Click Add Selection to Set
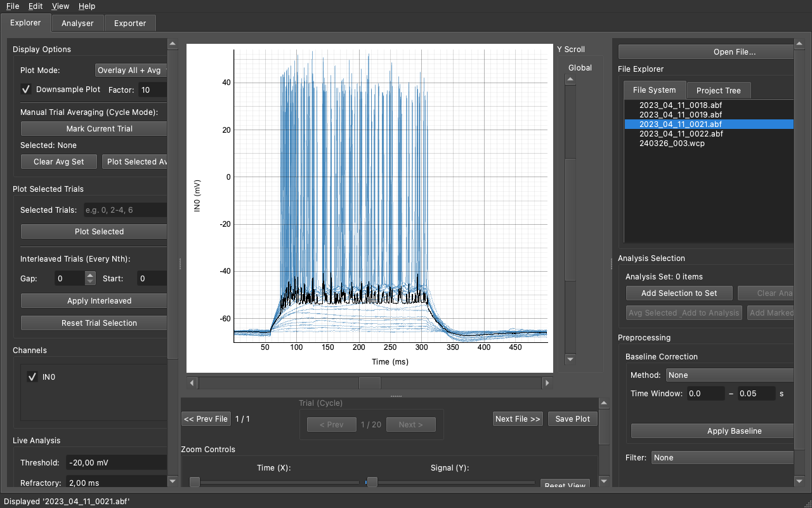This screenshot has height=508, width=812. pyautogui.click(x=679, y=293)
